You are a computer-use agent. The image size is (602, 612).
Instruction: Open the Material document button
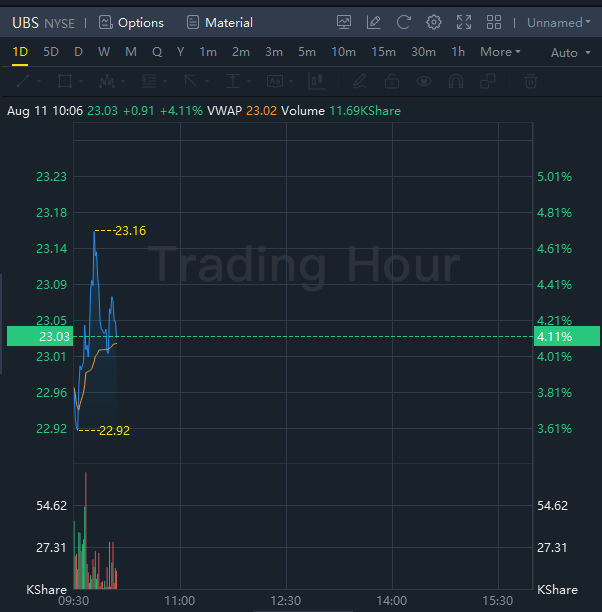point(219,23)
